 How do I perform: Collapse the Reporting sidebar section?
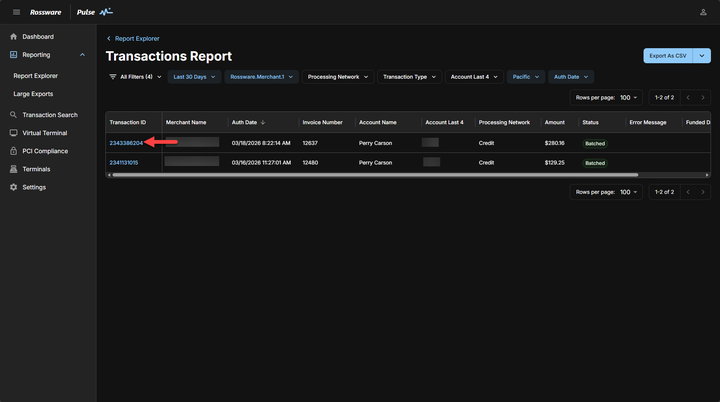82,55
